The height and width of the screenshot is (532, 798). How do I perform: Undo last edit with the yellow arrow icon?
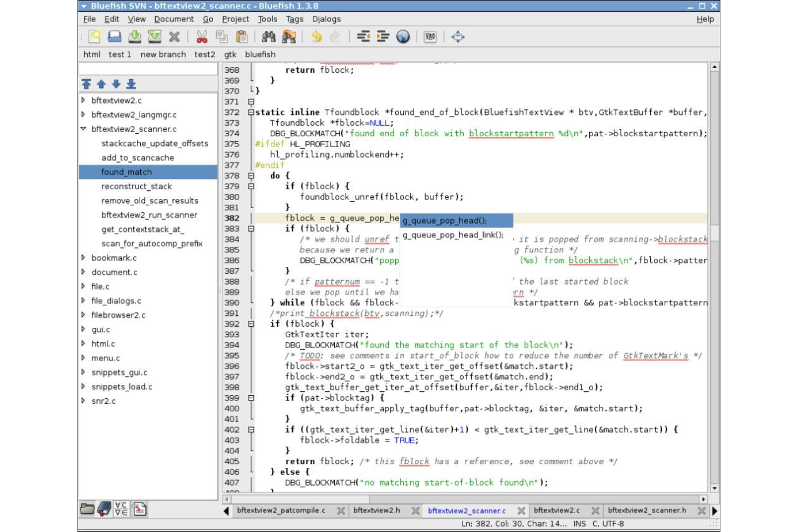click(316, 37)
